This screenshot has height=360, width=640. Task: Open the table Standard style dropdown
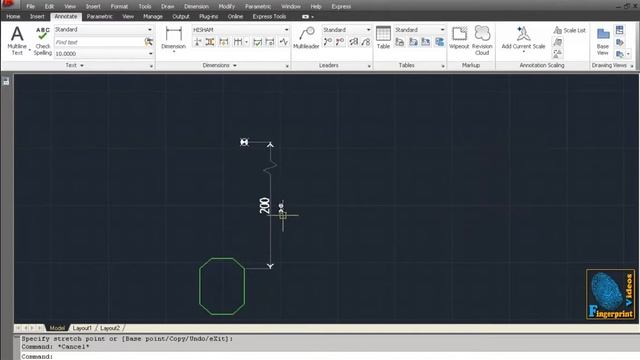442,30
